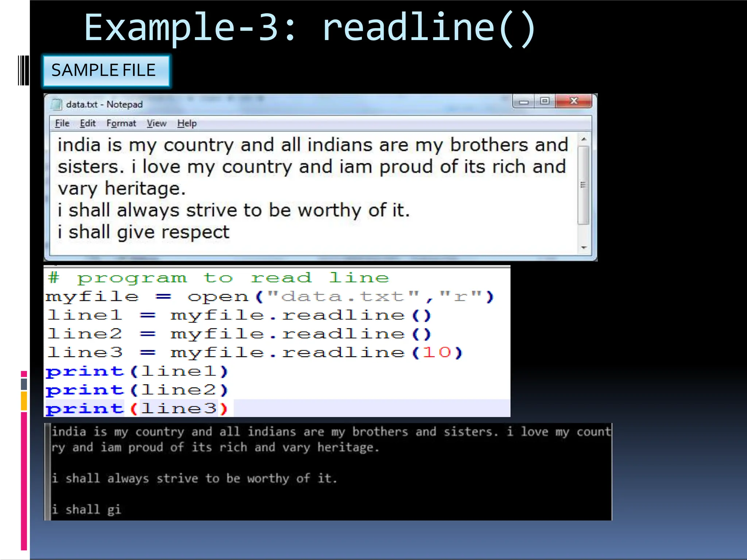Screen dimensions: 747x560
Task: Click the Notepad scrollbar up arrow
Action: tap(584, 139)
